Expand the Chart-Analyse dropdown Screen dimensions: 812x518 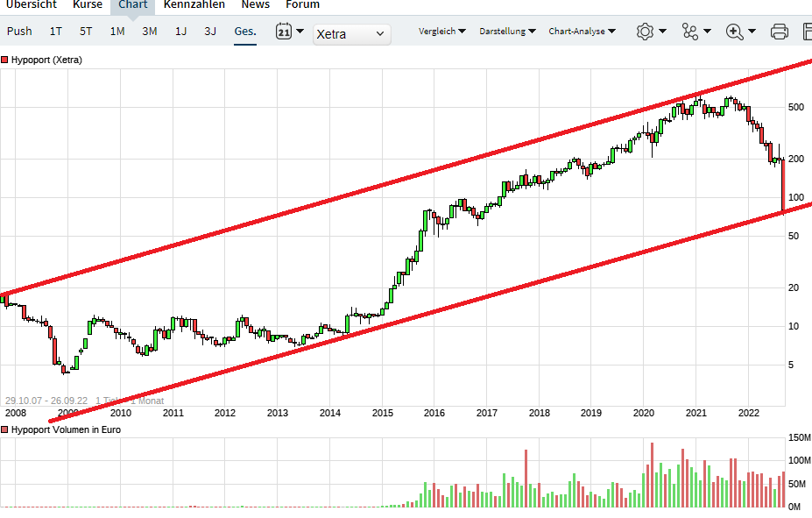pos(581,31)
